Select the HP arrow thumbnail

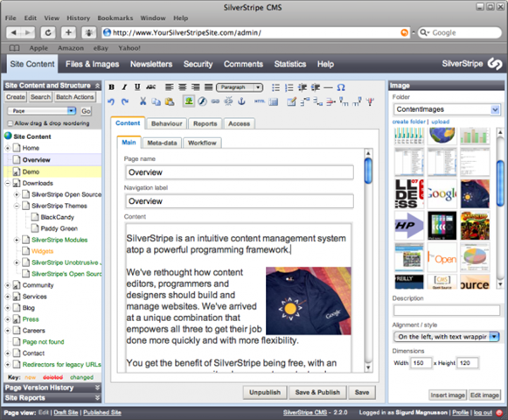[x=409, y=226]
